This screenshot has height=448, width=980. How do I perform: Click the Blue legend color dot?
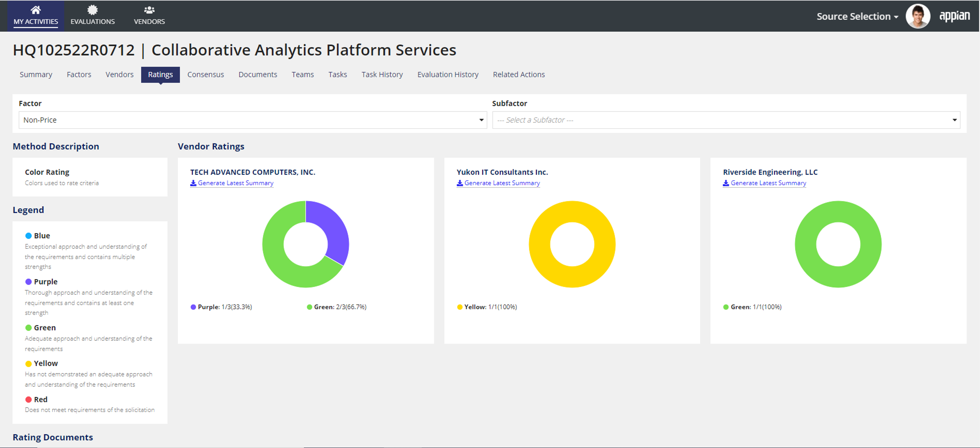coord(28,236)
